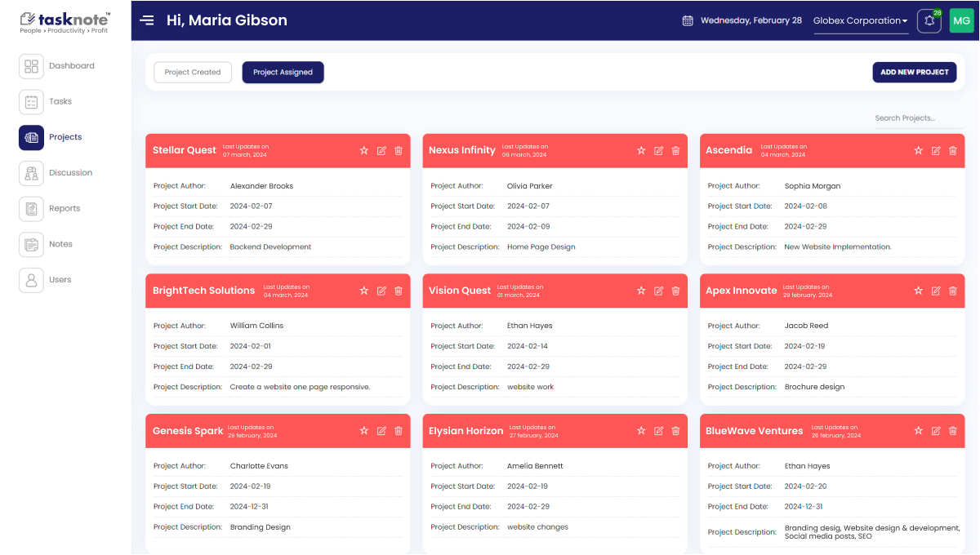980x555 pixels.
Task: Click trash icon on Vision Quest card
Action: [x=675, y=291]
